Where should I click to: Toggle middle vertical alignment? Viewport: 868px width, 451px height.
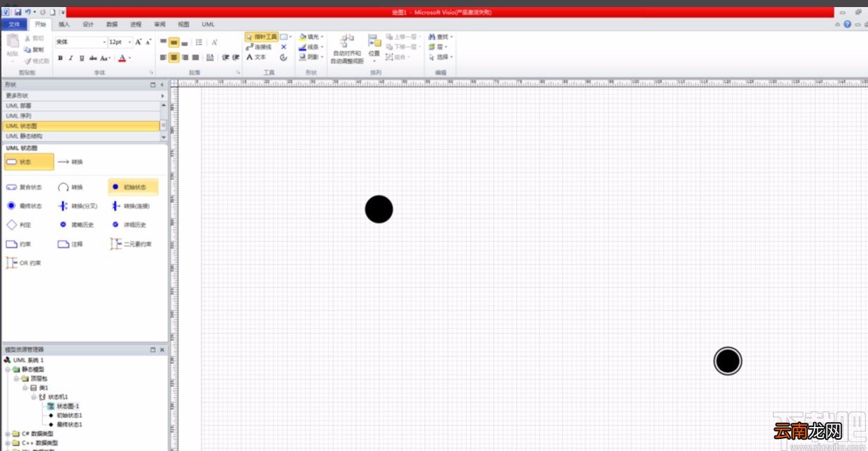coord(174,42)
